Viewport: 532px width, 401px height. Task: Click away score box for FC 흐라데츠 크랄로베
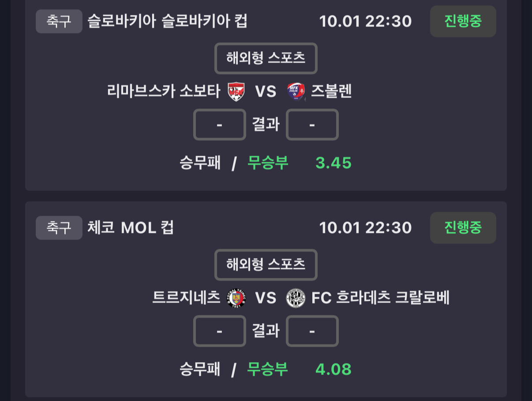pos(312,331)
